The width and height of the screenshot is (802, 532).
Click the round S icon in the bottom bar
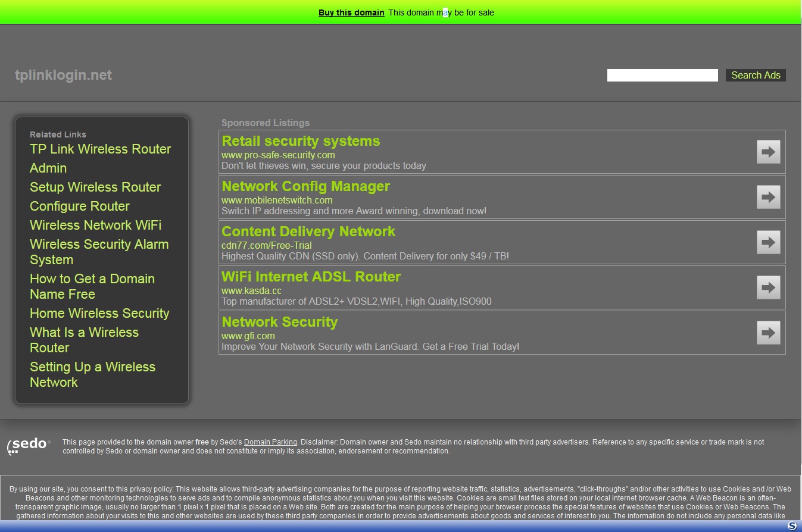[792, 526]
